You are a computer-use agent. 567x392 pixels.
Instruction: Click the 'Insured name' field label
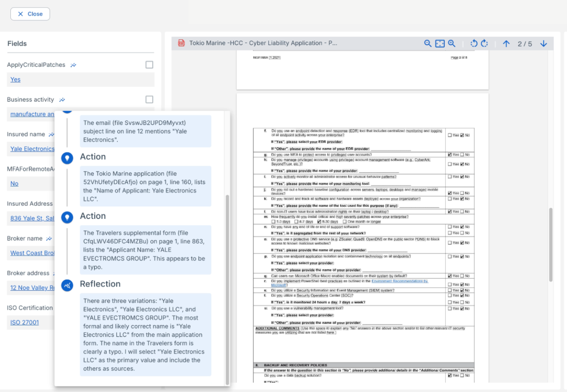(x=26, y=134)
